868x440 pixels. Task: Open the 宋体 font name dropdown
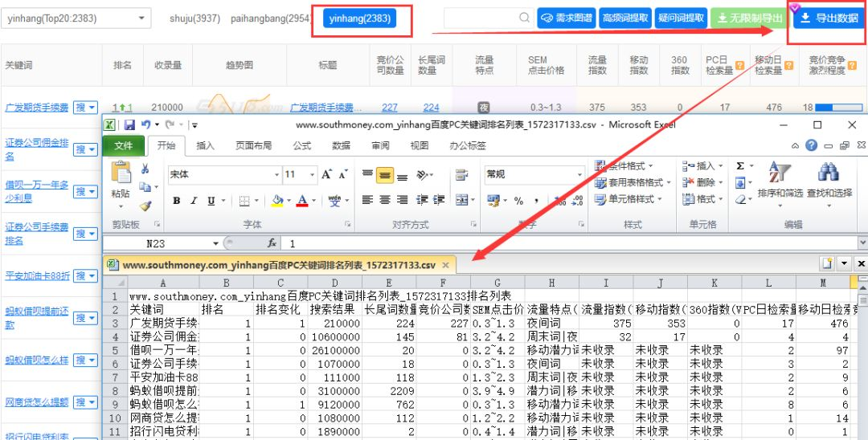point(276,175)
